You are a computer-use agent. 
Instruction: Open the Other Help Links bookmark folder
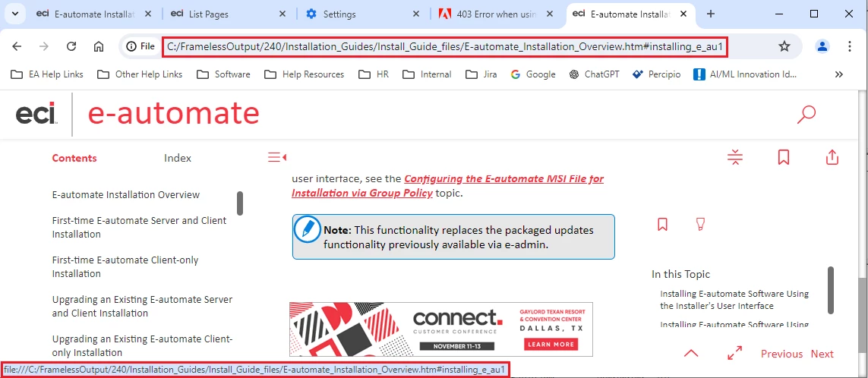coord(140,74)
